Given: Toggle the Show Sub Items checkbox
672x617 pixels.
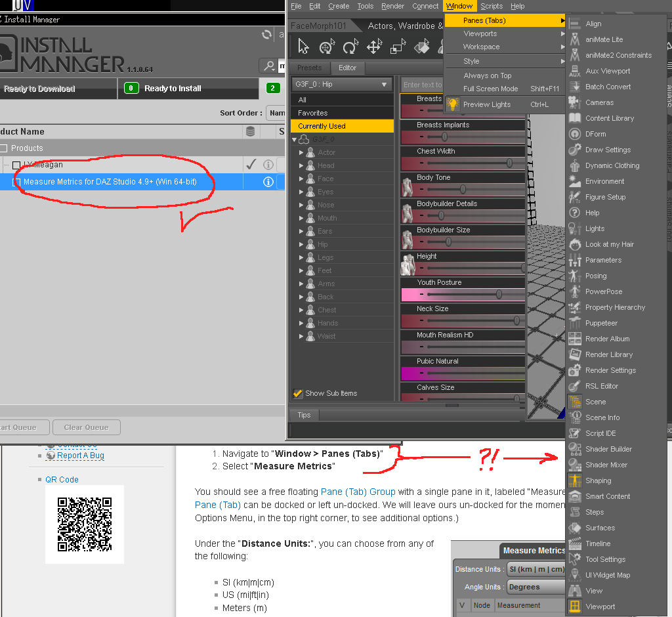Looking at the screenshot, I should 297,393.
